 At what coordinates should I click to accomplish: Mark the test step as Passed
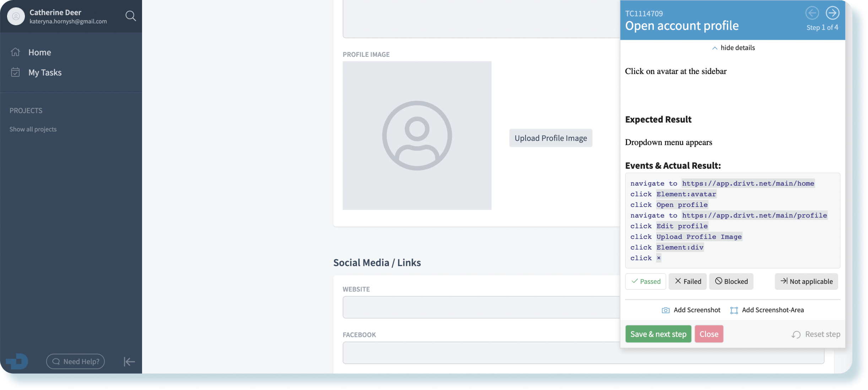(x=645, y=281)
